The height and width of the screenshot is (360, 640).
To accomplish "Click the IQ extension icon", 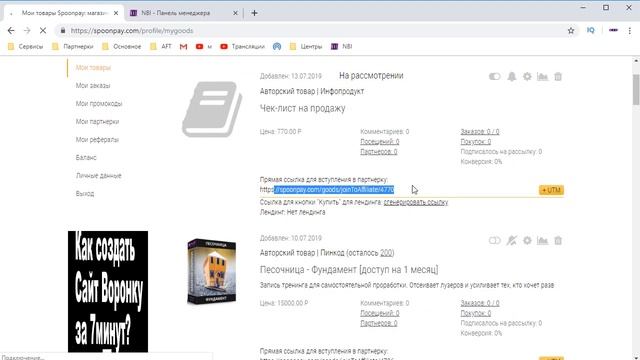I will coord(591,30).
